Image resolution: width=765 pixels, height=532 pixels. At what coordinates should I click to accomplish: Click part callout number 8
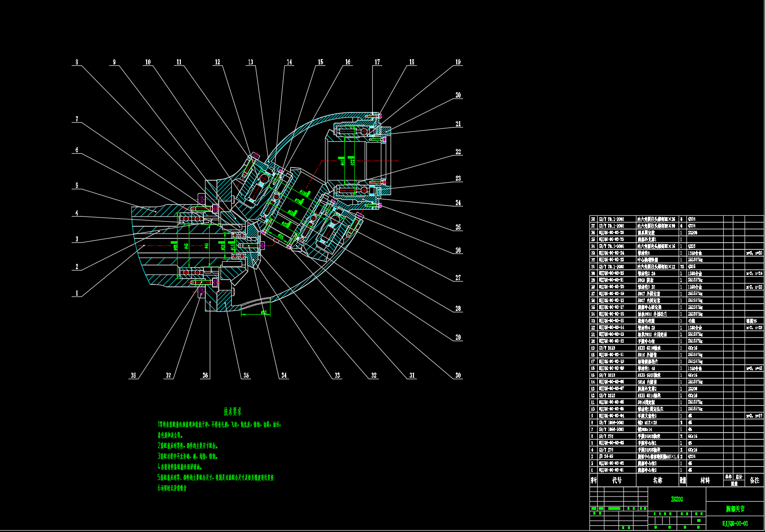click(76, 62)
